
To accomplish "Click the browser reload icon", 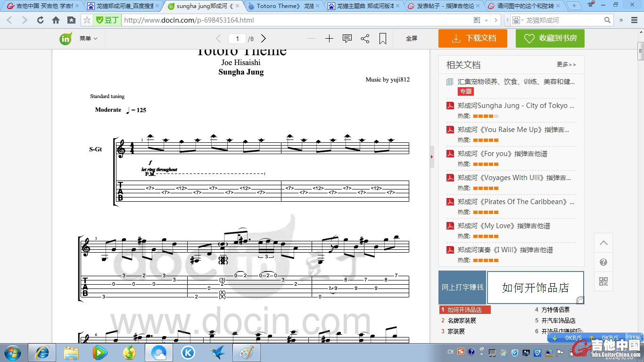I will click(40, 20).
